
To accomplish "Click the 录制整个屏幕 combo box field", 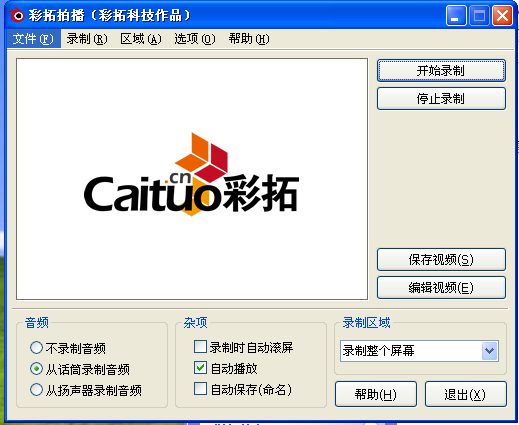I will (x=419, y=351).
